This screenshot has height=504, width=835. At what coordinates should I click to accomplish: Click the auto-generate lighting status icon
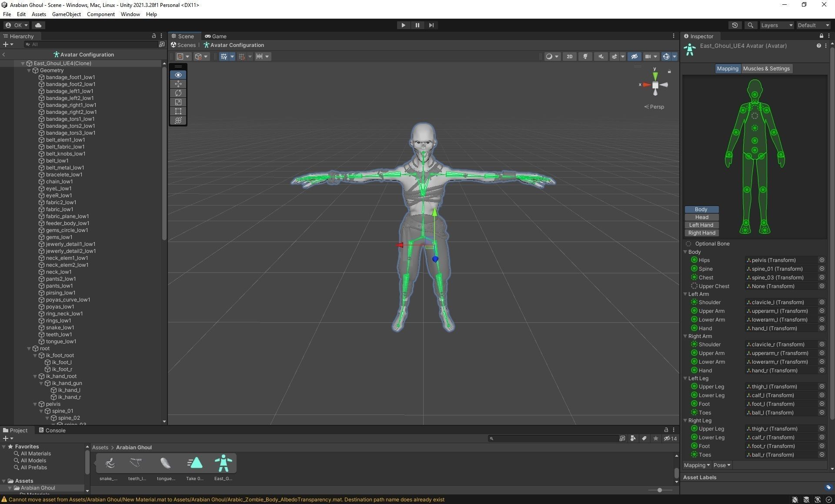pos(818,500)
